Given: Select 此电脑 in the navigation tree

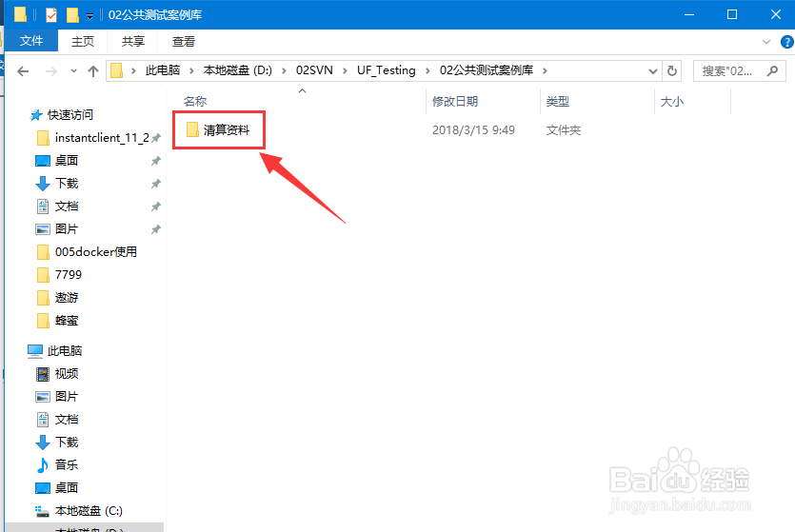Looking at the screenshot, I should click(65, 350).
